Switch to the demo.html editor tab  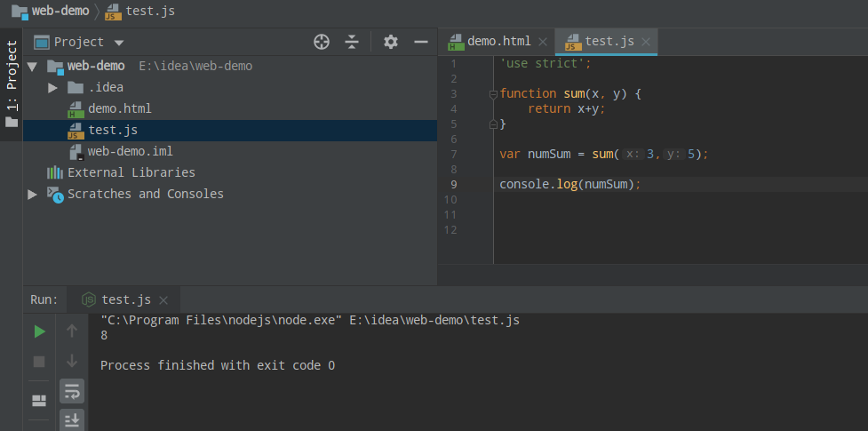pos(498,41)
